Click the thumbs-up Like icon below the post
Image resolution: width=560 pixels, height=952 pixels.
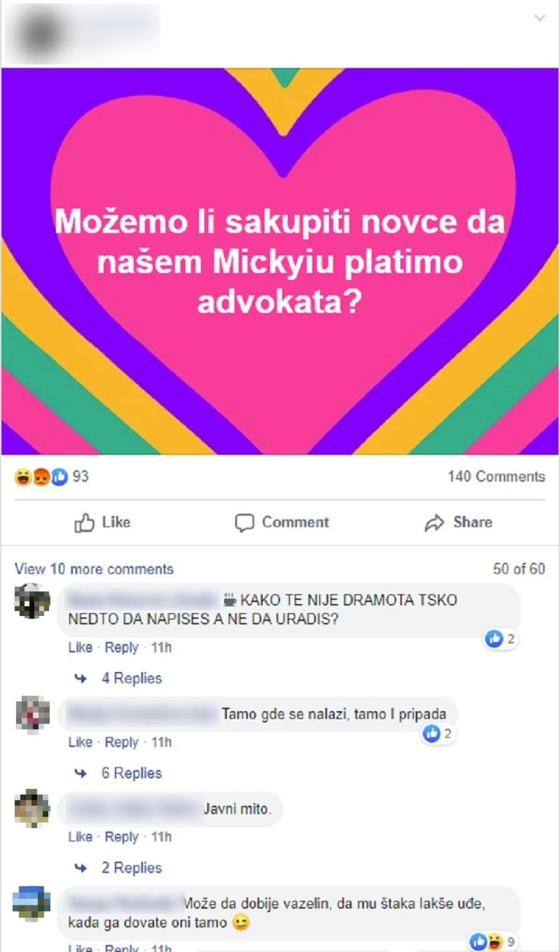85,522
